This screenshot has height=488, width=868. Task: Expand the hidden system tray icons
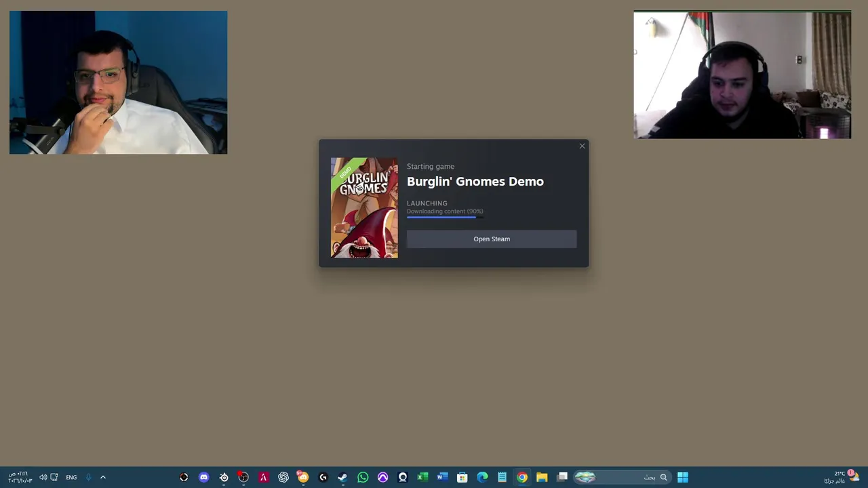click(103, 477)
